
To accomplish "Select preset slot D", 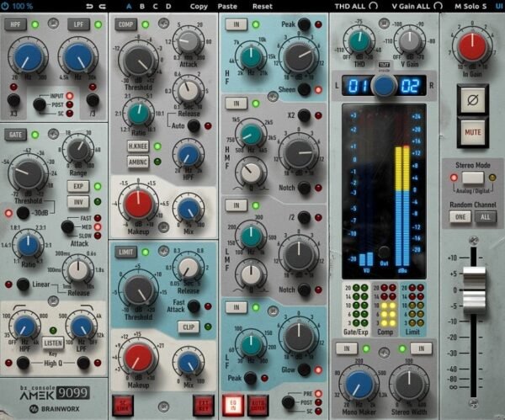I will (168, 6).
